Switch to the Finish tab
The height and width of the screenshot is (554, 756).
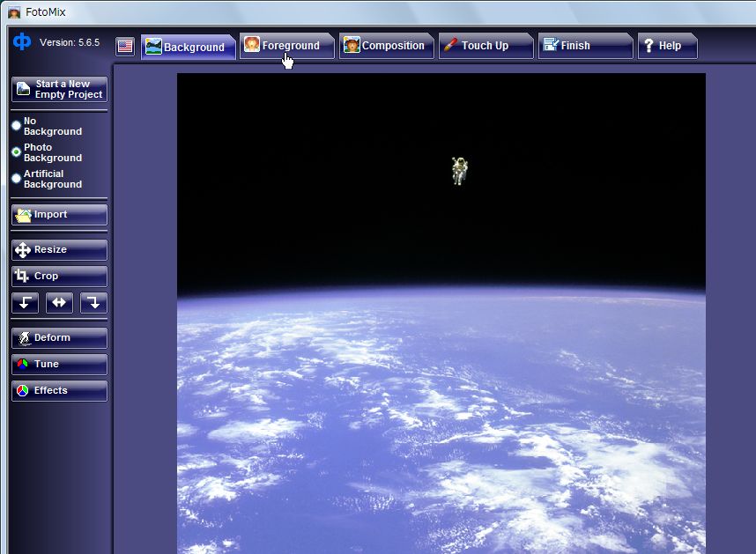(x=585, y=46)
